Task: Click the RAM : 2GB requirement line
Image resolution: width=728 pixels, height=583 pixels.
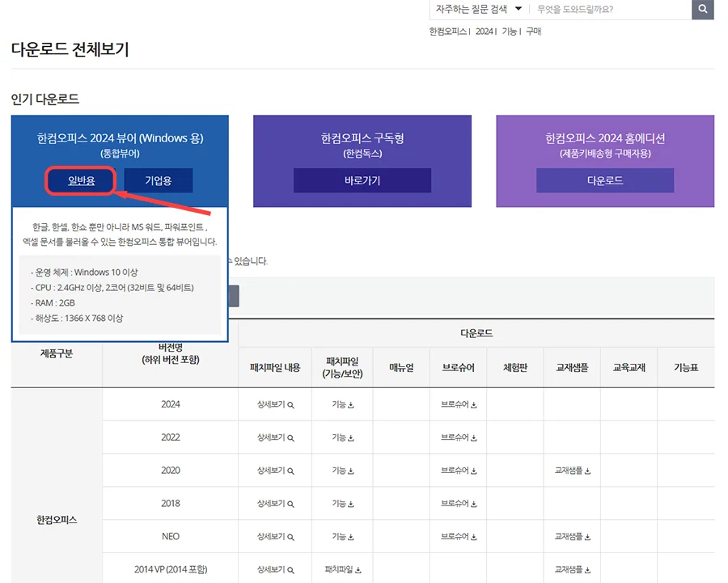Action: click(x=53, y=302)
